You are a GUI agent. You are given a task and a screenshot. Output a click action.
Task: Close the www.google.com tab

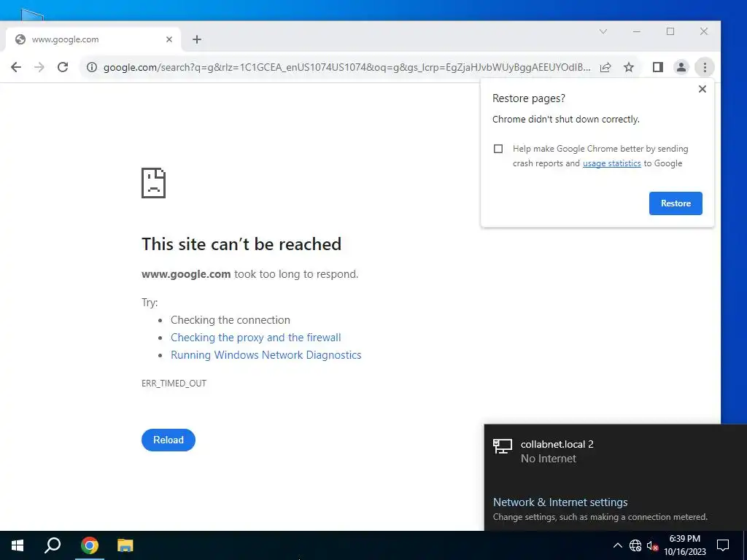[169, 39]
